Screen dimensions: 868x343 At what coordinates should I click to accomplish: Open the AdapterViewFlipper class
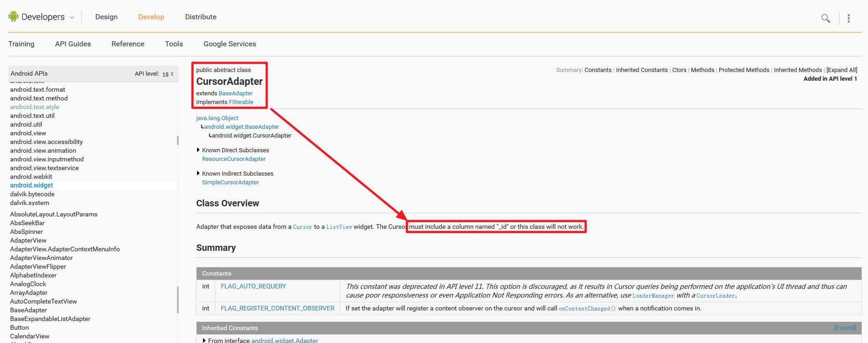38,266
